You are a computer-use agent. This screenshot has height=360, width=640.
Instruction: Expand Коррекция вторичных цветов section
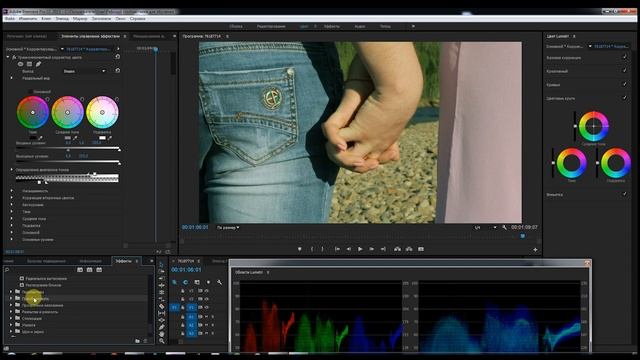point(11,198)
